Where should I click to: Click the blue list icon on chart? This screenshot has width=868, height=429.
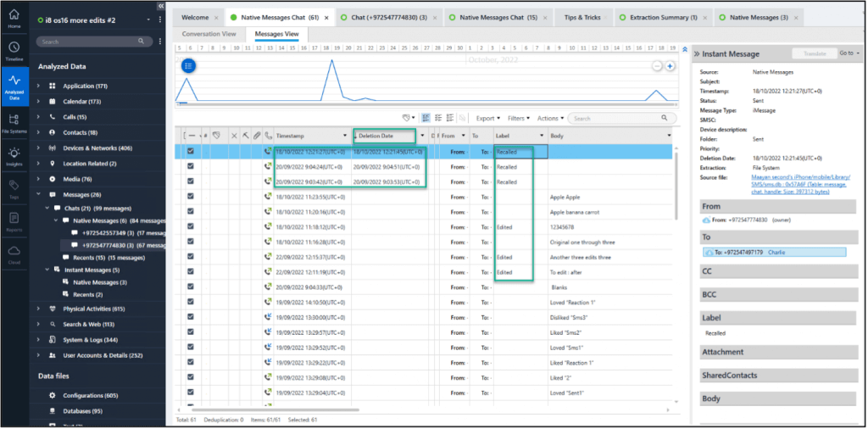pyautogui.click(x=189, y=65)
